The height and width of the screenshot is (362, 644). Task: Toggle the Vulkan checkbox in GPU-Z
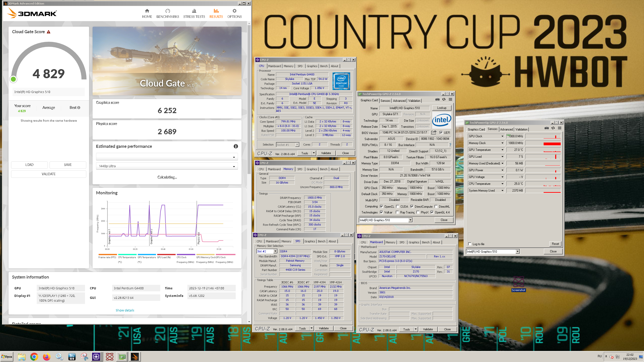[381, 212]
